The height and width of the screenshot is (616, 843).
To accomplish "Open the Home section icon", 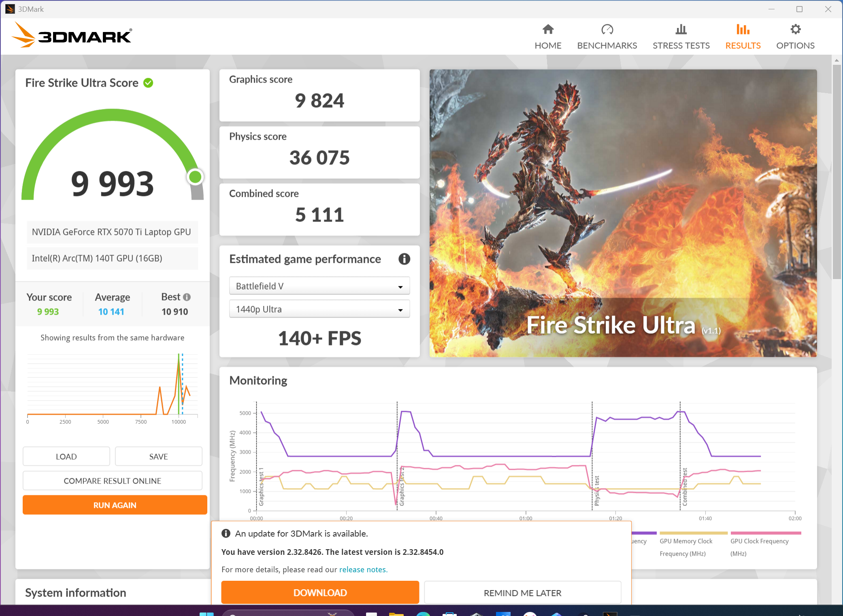I will point(548,30).
